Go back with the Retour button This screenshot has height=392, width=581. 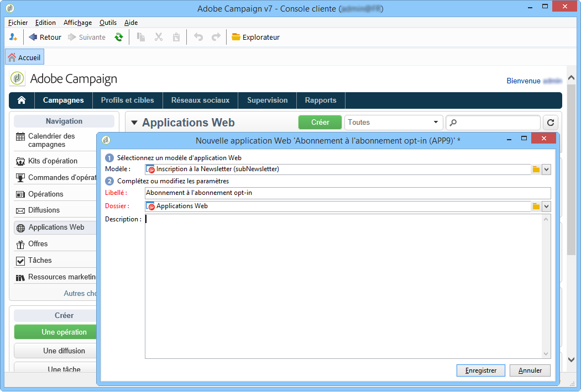pyautogui.click(x=45, y=37)
